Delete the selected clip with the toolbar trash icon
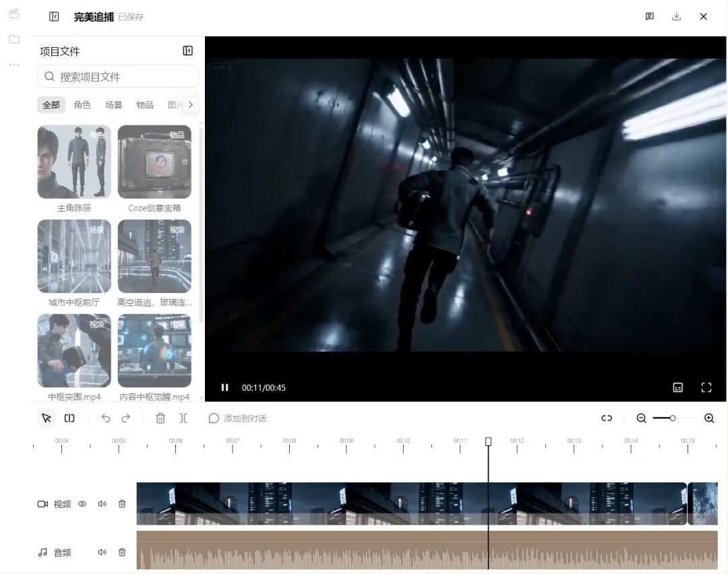 click(x=160, y=418)
